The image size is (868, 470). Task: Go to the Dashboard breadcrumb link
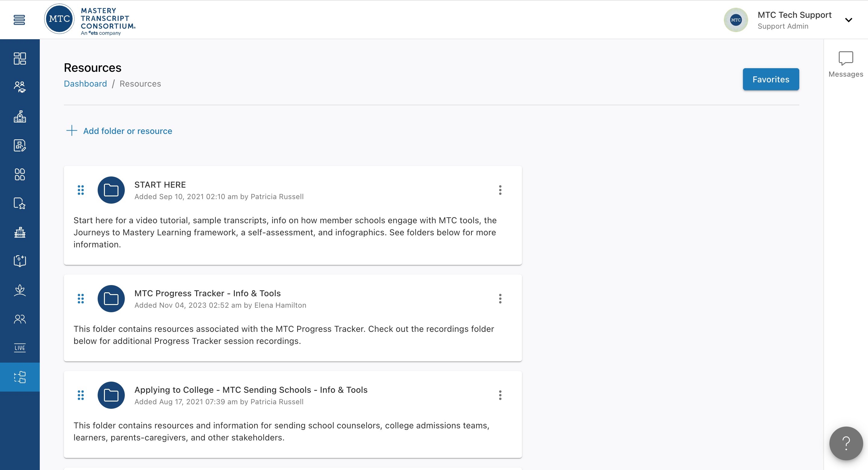point(85,84)
